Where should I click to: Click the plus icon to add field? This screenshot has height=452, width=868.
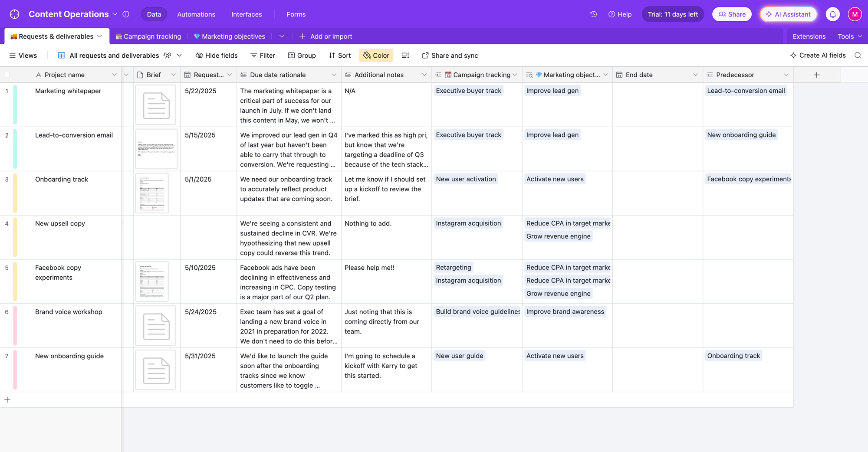tap(816, 75)
